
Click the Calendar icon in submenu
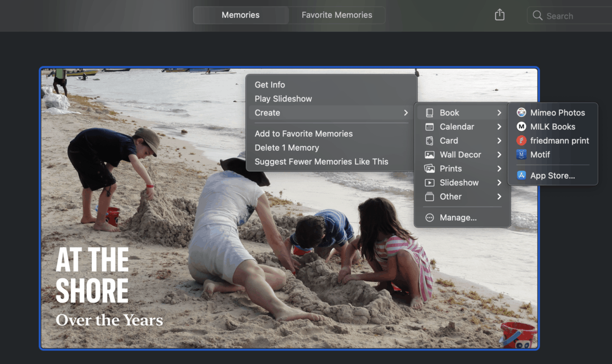[x=429, y=127]
